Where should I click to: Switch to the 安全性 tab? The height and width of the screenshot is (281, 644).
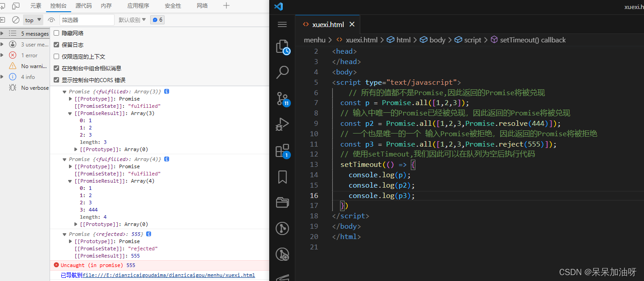173,6
